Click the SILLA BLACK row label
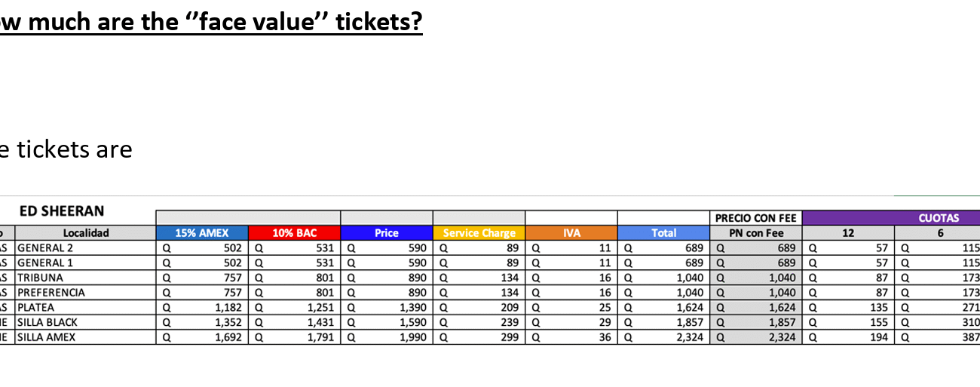Image resolution: width=980 pixels, height=387 pixels. (x=47, y=322)
